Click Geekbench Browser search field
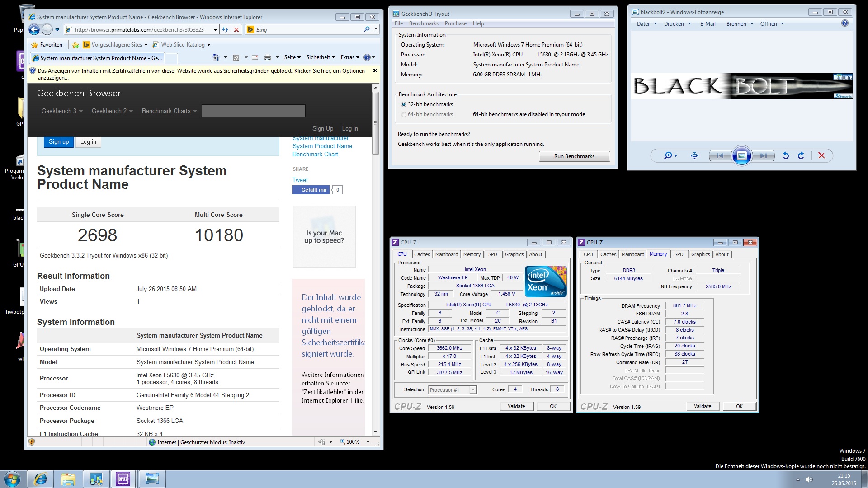The width and height of the screenshot is (868, 488). 254,111
